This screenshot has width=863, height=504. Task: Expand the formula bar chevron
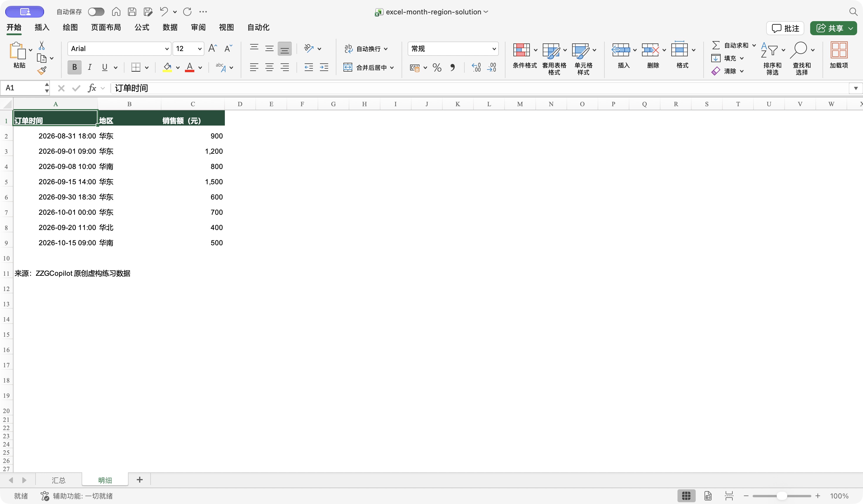click(855, 88)
